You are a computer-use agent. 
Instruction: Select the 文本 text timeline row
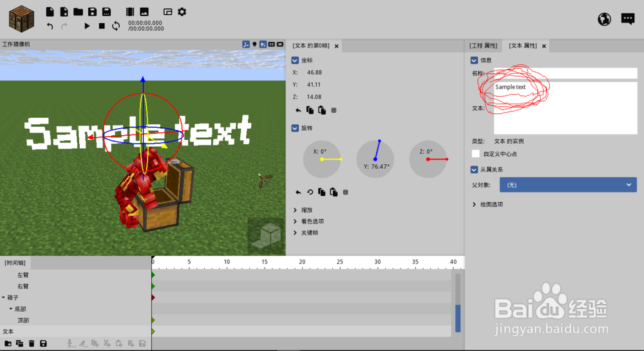[76, 331]
